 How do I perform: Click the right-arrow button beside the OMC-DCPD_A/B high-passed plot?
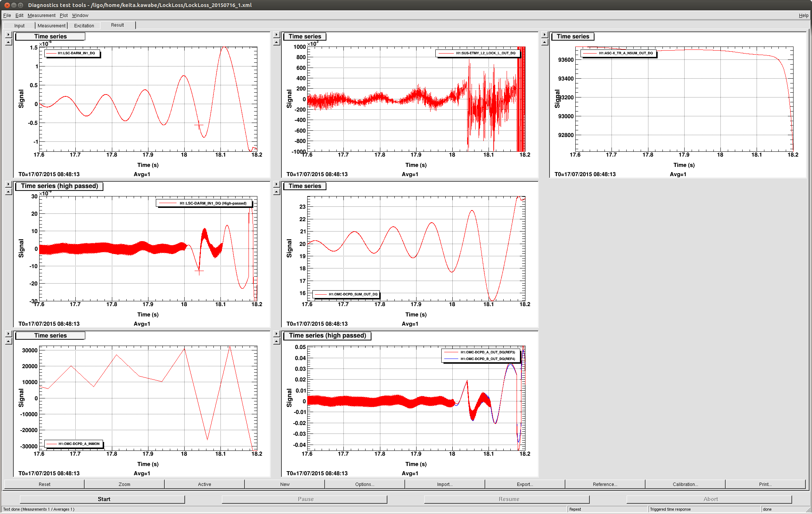277,334
